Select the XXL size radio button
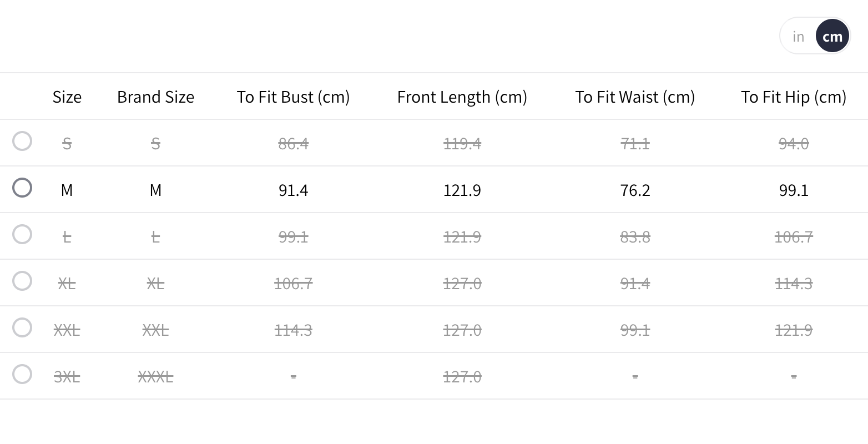This screenshot has height=444, width=868. coord(22,327)
